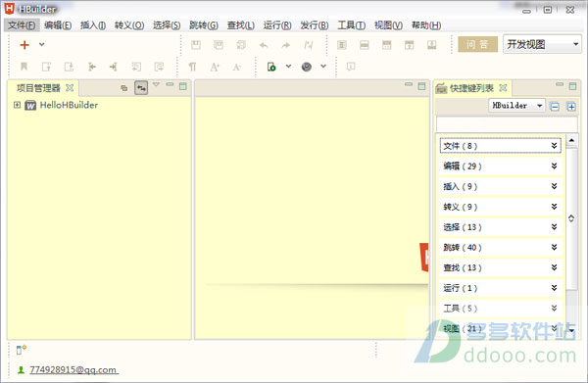Screen dimensions: 588x383
Task: Click the bookmark icon in the second toolbar row
Action: [24, 67]
